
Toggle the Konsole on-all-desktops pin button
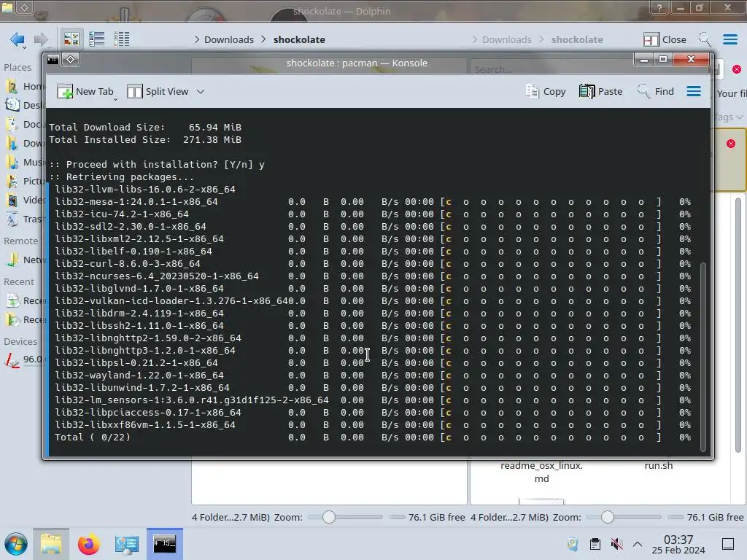pos(71,60)
